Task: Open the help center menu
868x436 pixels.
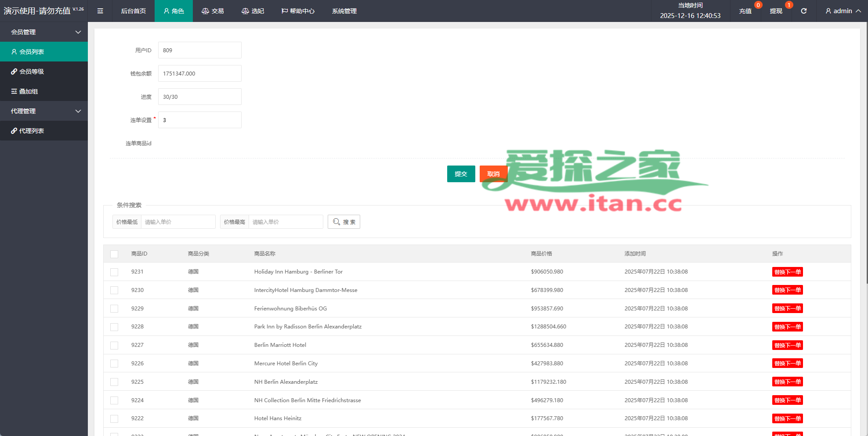Action: coord(298,11)
